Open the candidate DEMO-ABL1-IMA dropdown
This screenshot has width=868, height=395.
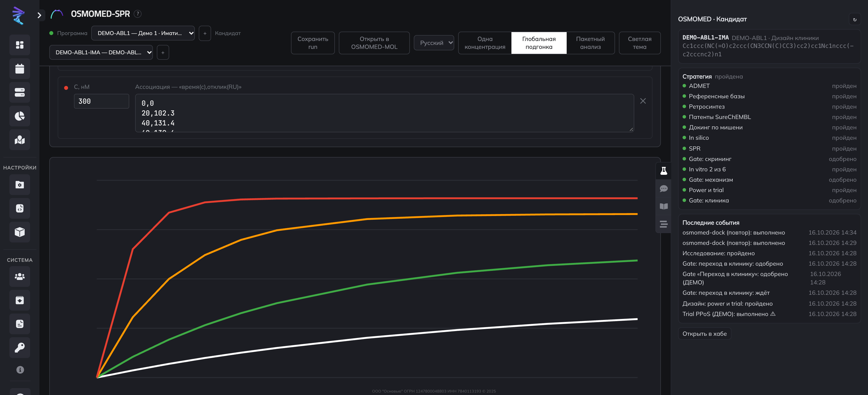(101, 52)
